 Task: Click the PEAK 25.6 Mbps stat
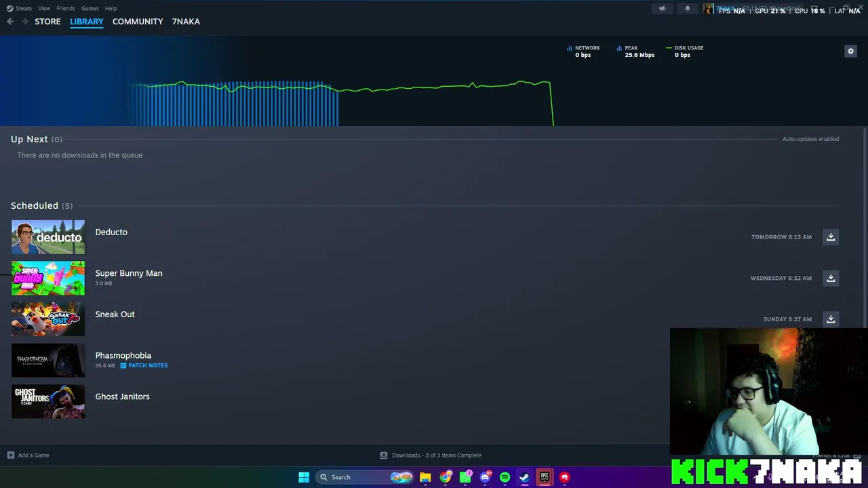pyautogui.click(x=635, y=52)
